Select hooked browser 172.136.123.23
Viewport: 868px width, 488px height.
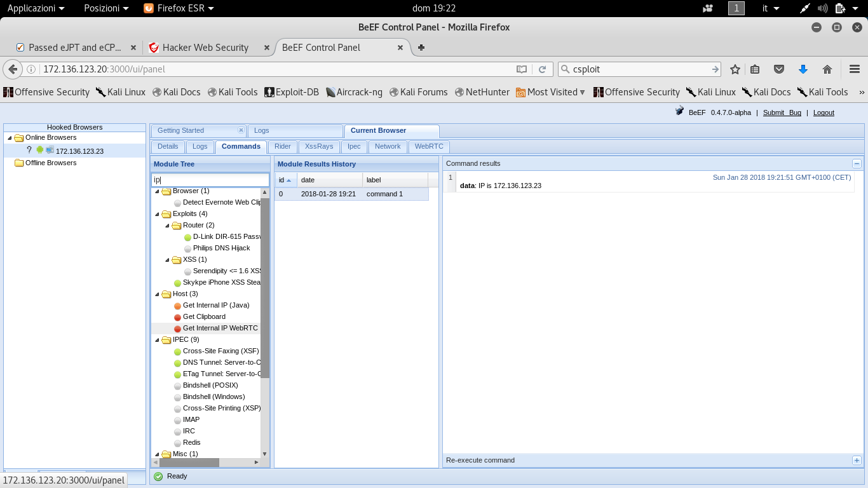pos(79,151)
